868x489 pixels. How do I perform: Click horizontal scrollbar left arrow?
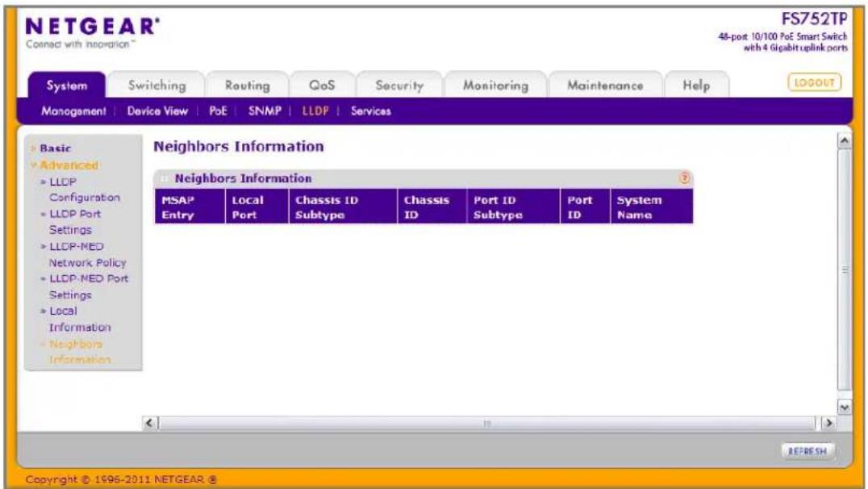pyautogui.click(x=149, y=423)
